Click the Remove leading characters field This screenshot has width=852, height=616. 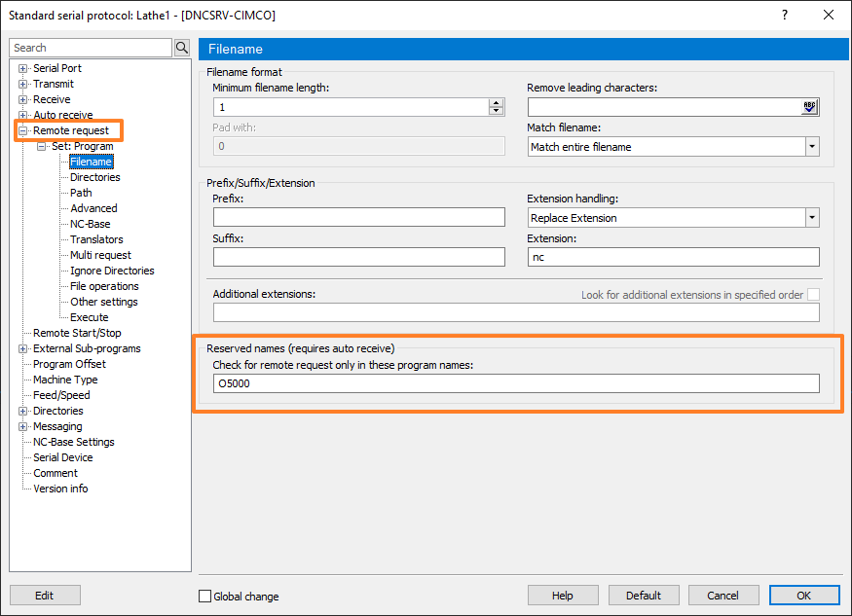click(x=664, y=107)
